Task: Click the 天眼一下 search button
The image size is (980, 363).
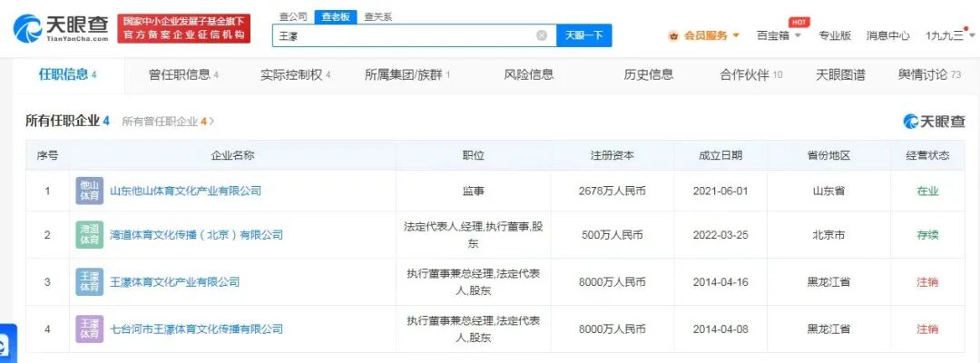Action: pyautogui.click(x=583, y=35)
